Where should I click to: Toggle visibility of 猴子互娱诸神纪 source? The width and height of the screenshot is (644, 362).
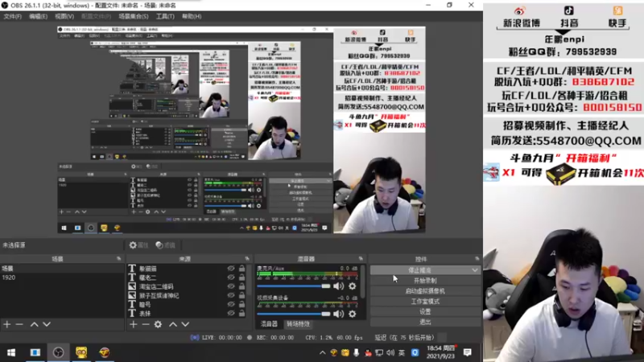(x=231, y=295)
